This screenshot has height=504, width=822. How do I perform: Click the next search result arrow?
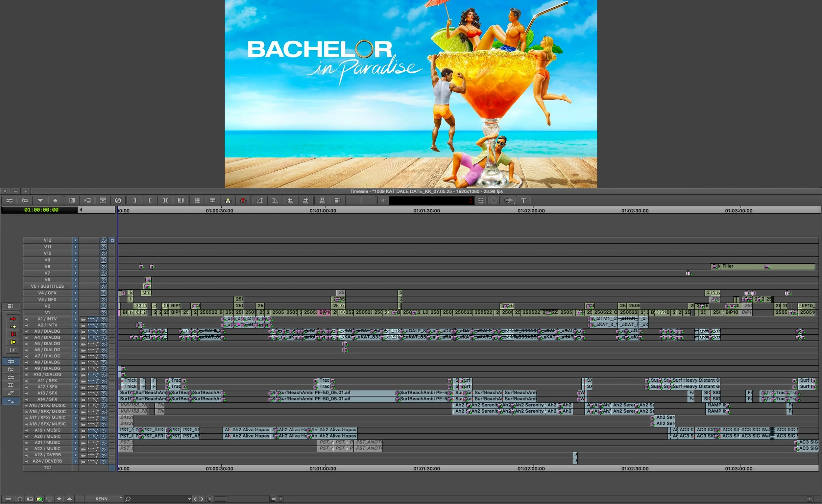coord(202,499)
